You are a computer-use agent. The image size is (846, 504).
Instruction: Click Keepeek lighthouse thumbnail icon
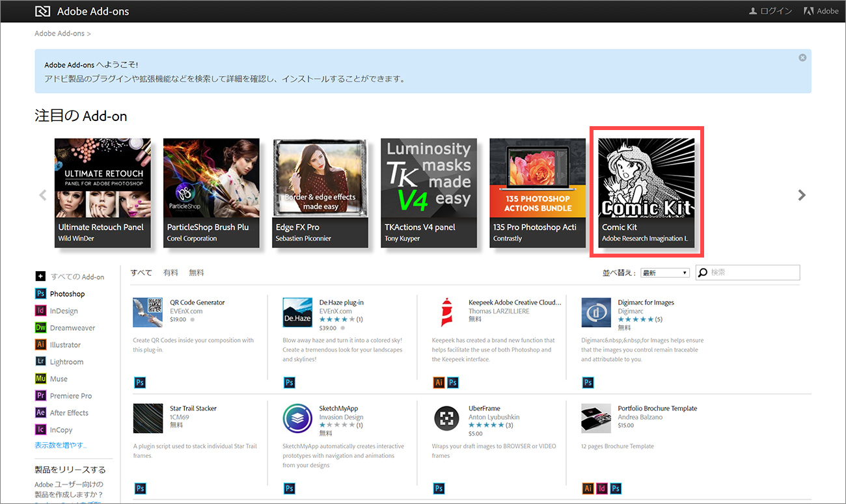[x=446, y=312]
